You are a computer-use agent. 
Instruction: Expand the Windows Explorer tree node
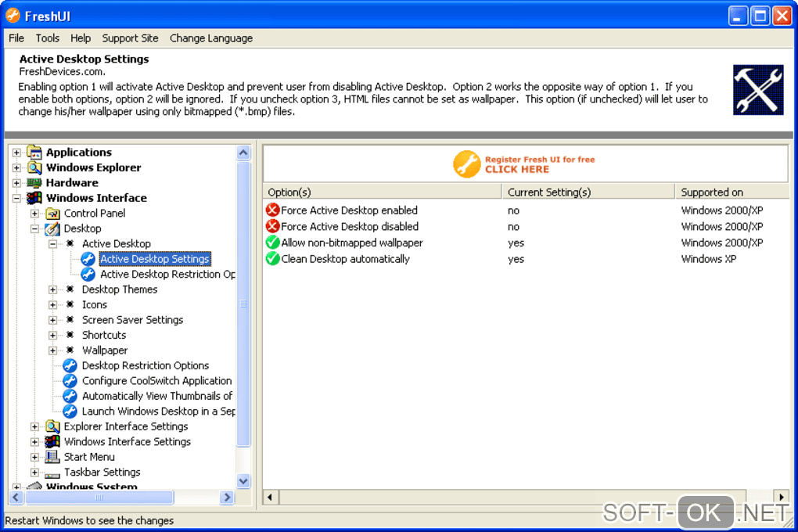coord(16,167)
